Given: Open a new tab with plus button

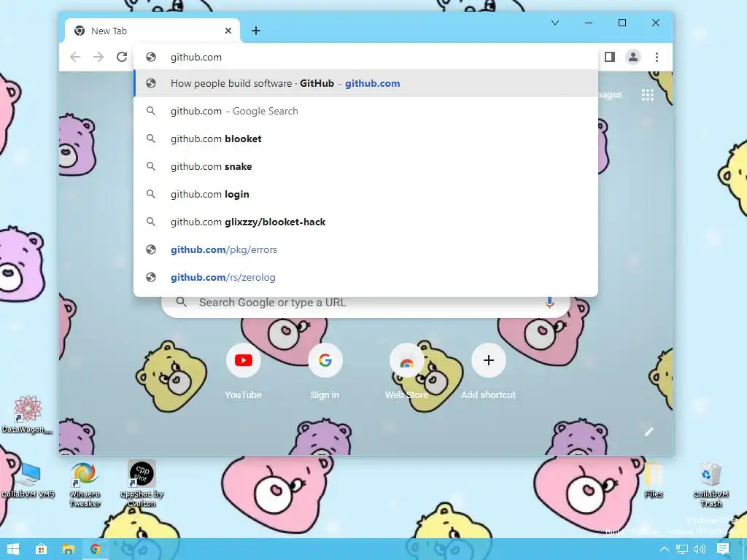Looking at the screenshot, I should pos(256,31).
